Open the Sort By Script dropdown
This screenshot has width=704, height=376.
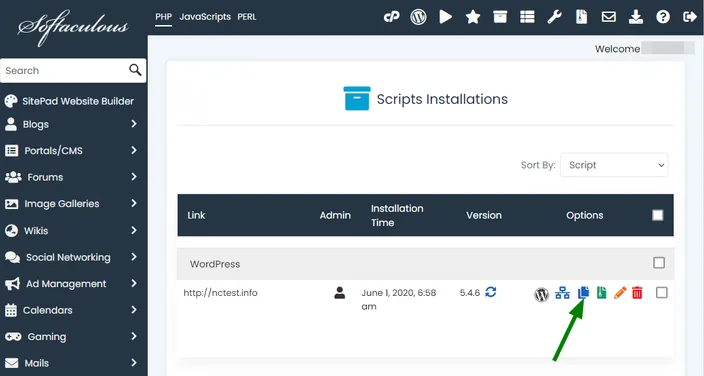coord(614,165)
